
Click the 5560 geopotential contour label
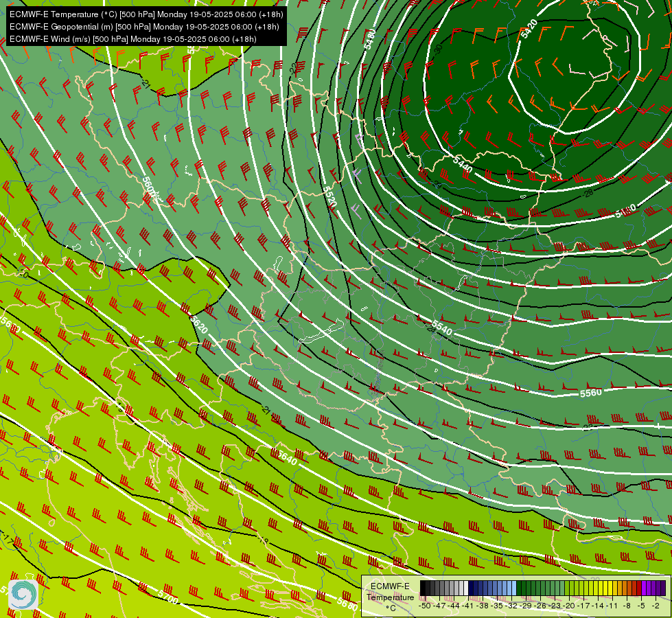point(590,392)
